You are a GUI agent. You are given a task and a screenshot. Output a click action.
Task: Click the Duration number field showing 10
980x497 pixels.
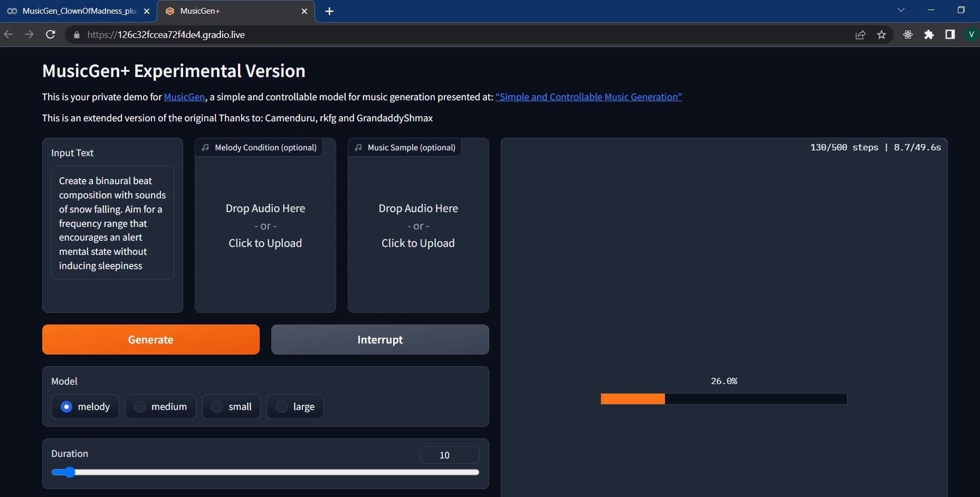point(450,455)
